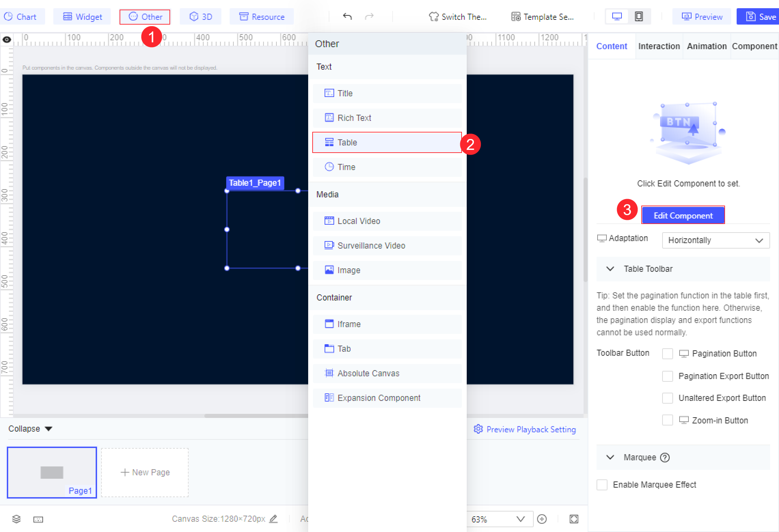Open Switch Theme from the toolbar
Viewport: 779px width, 532px height.
tap(457, 17)
